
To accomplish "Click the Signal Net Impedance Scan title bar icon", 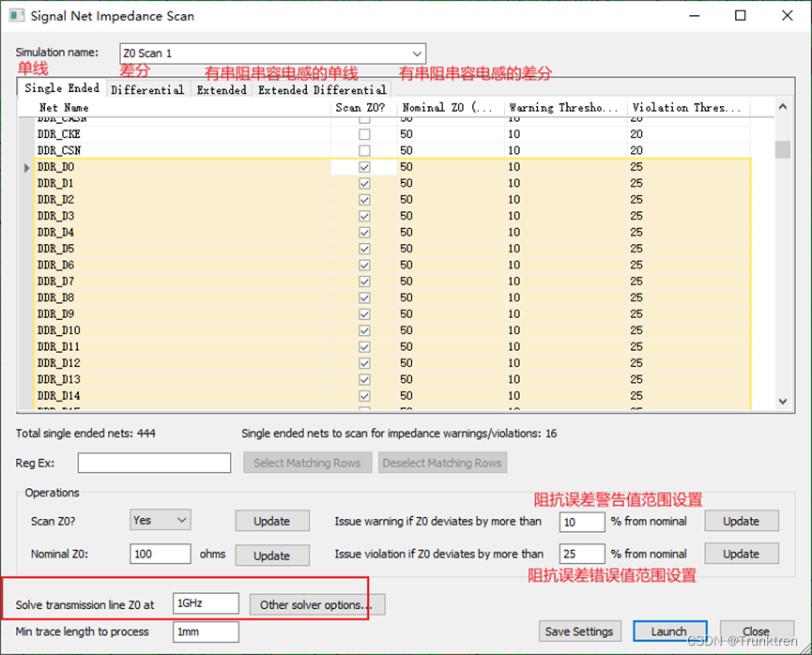I will point(15,15).
